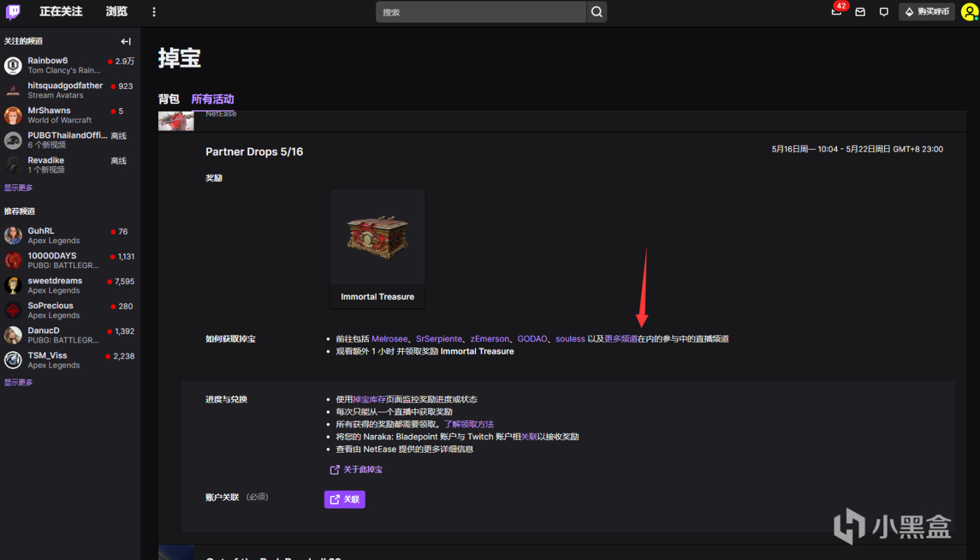Open the 了解领取方法 link
The height and width of the screenshot is (560, 980).
[469, 424]
